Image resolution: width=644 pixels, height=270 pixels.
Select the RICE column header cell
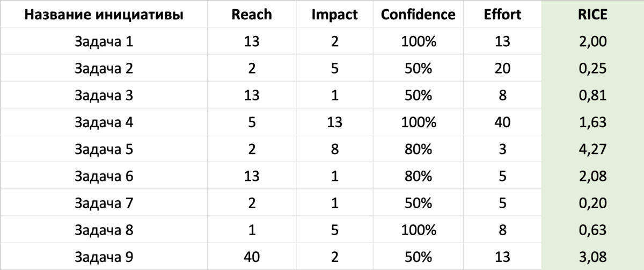[x=592, y=14]
